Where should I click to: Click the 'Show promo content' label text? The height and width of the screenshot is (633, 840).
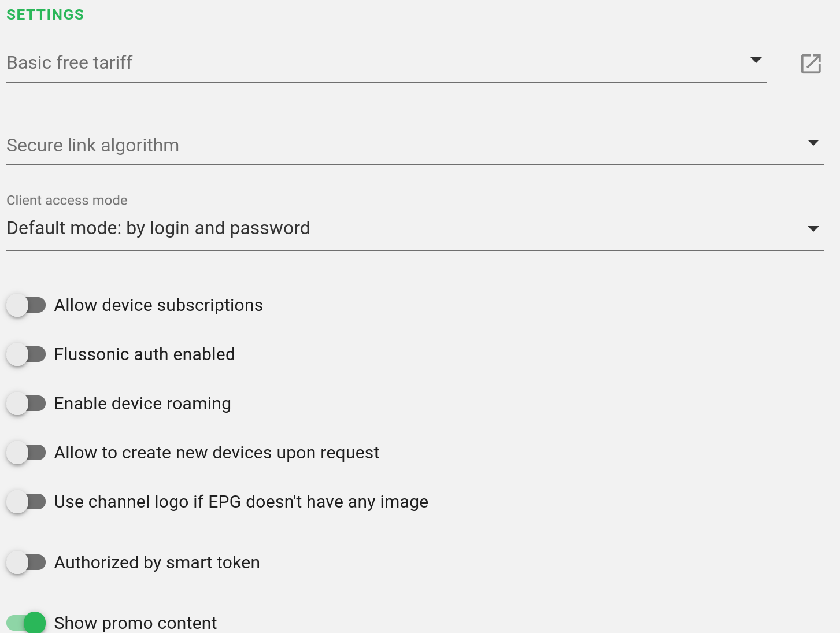135,623
